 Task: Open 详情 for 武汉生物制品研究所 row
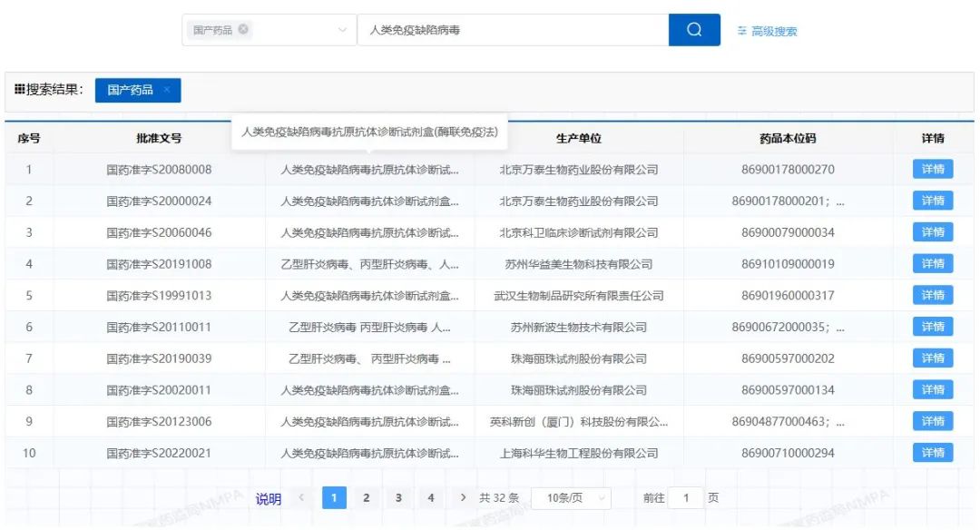[x=933, y=296]
